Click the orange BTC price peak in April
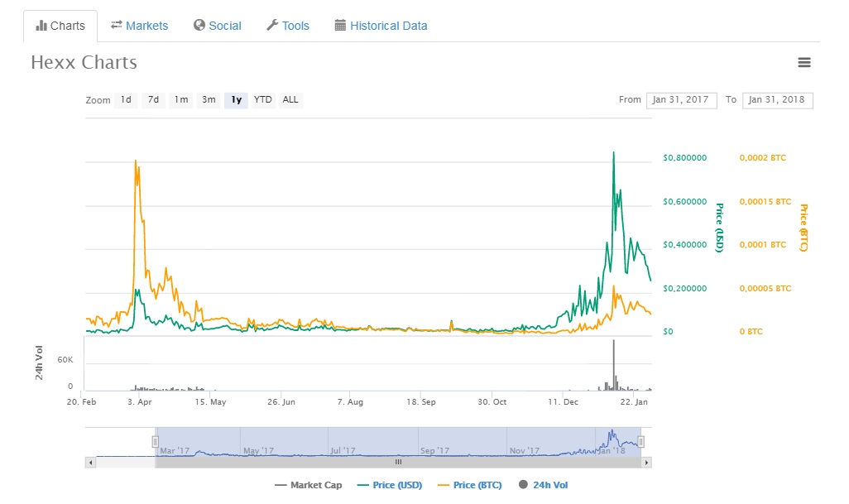 pos(136,161)
